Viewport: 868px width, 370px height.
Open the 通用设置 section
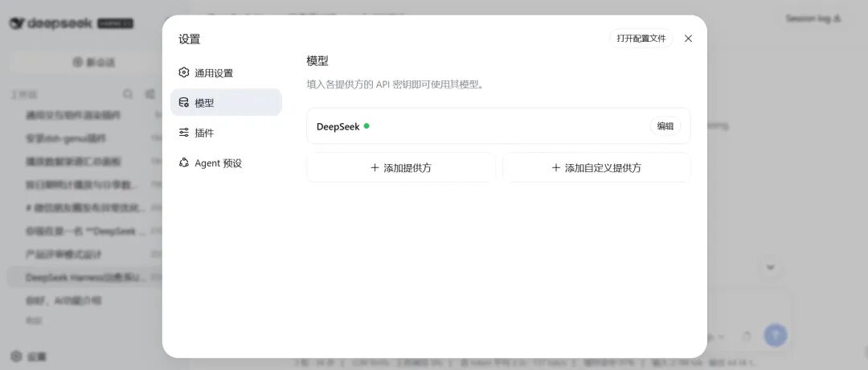[x=226, y=72]
